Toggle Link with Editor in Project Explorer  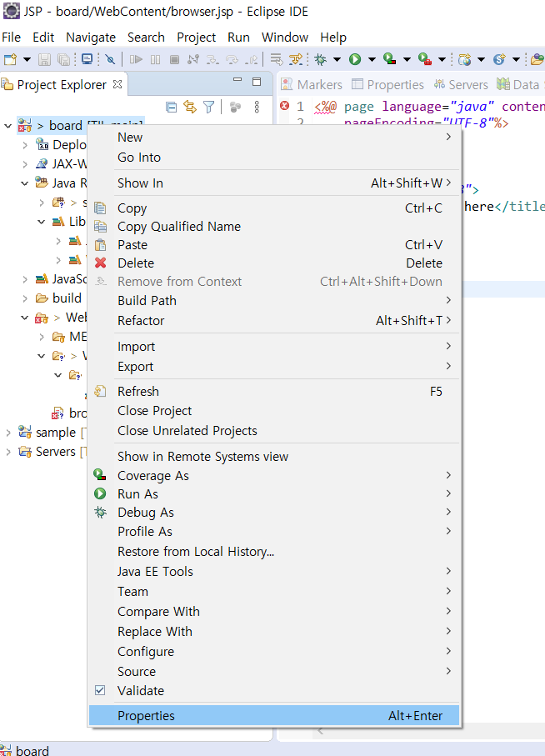[x=190, y=107]
